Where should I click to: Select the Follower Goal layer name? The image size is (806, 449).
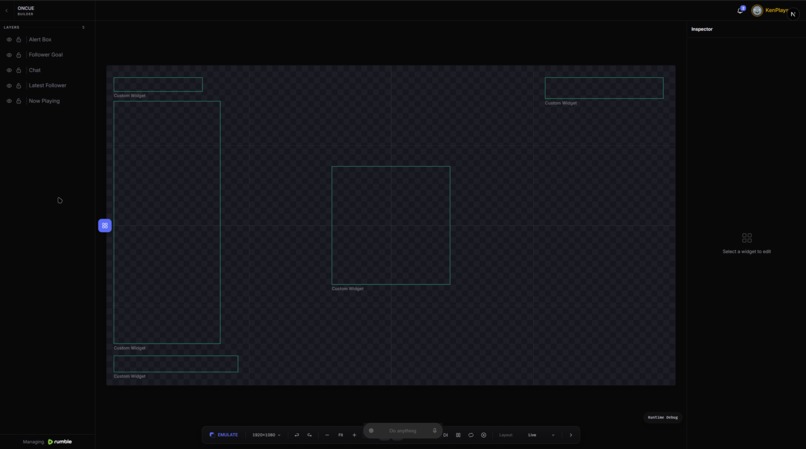[x=46, y=55]
